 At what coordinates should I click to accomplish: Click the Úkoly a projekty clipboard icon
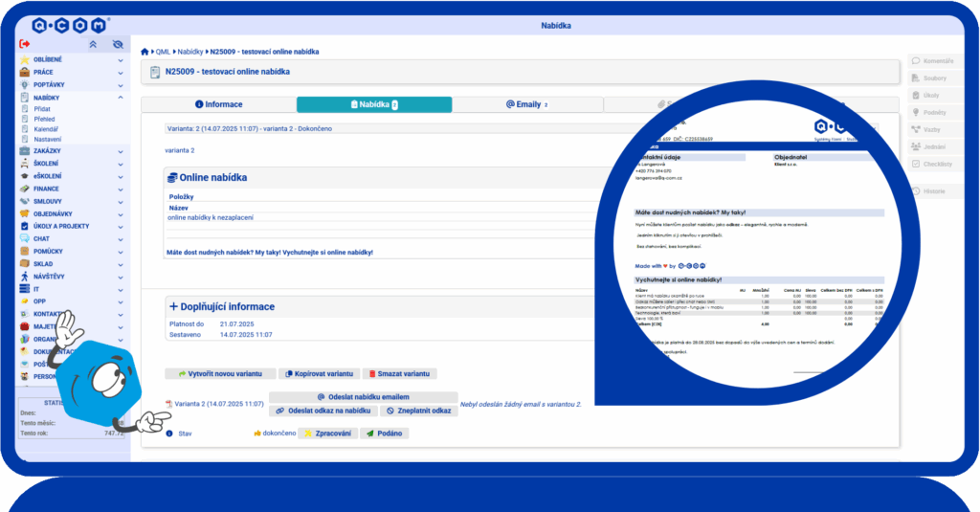[x=24, y=226]
